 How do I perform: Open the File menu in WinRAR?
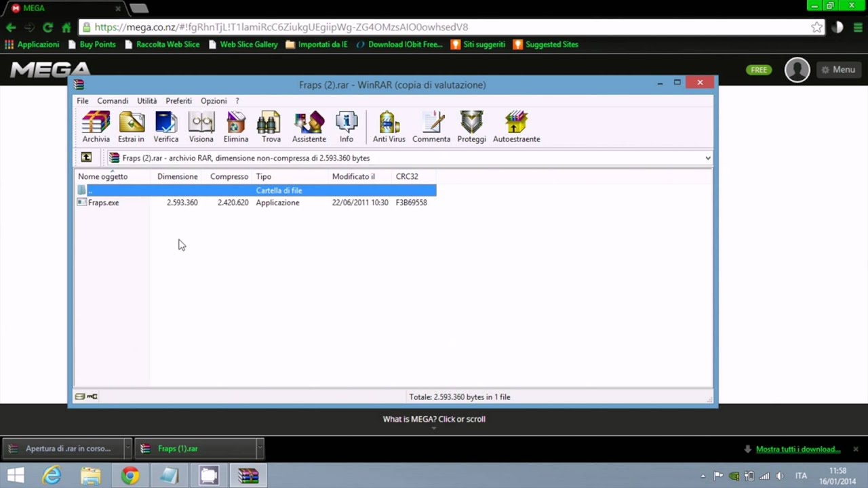82,101
